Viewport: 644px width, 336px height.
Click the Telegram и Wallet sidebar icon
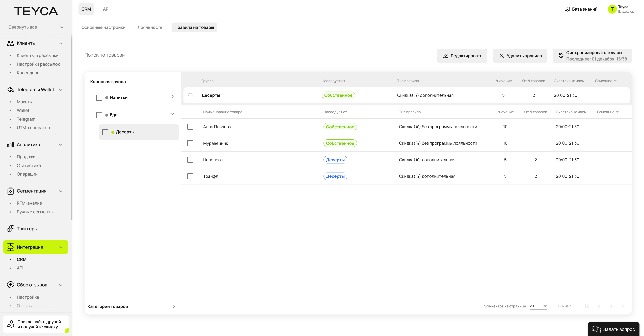click(x=10, y=90)
